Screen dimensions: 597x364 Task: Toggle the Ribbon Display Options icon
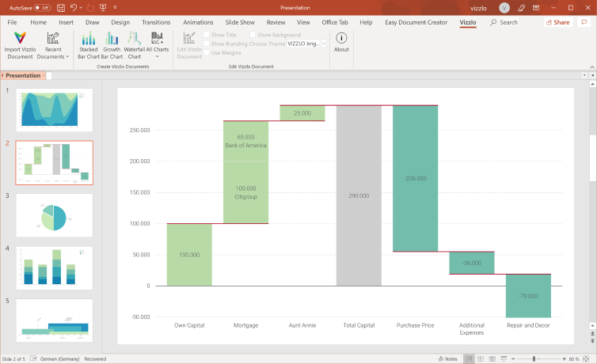pos(536,8)
